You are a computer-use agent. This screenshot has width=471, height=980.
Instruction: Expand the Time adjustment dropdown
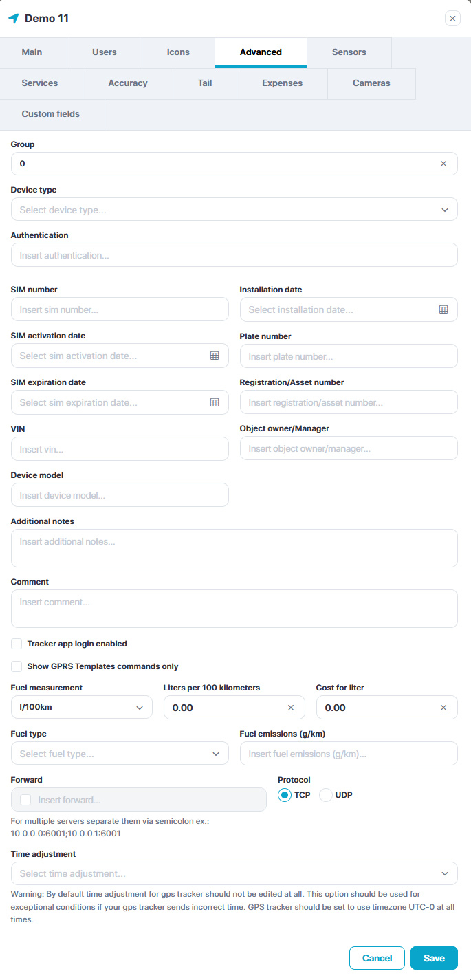coord(234,873)
